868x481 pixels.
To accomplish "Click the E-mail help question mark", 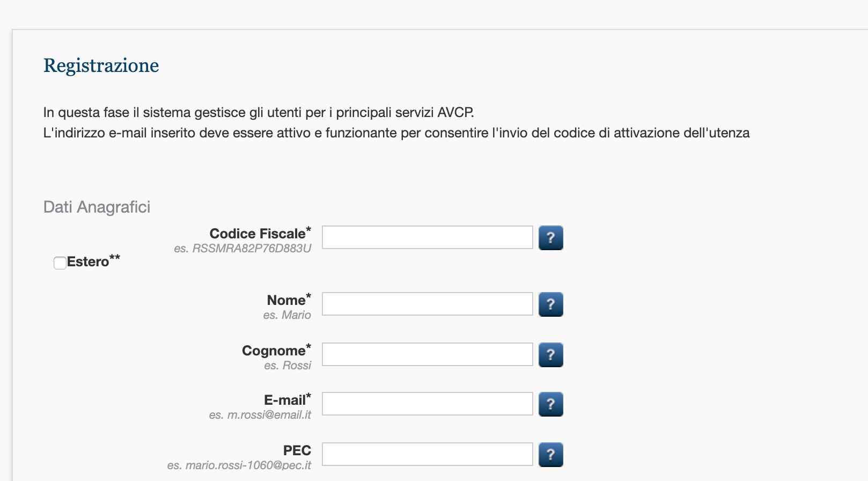I will coord(550,404).
